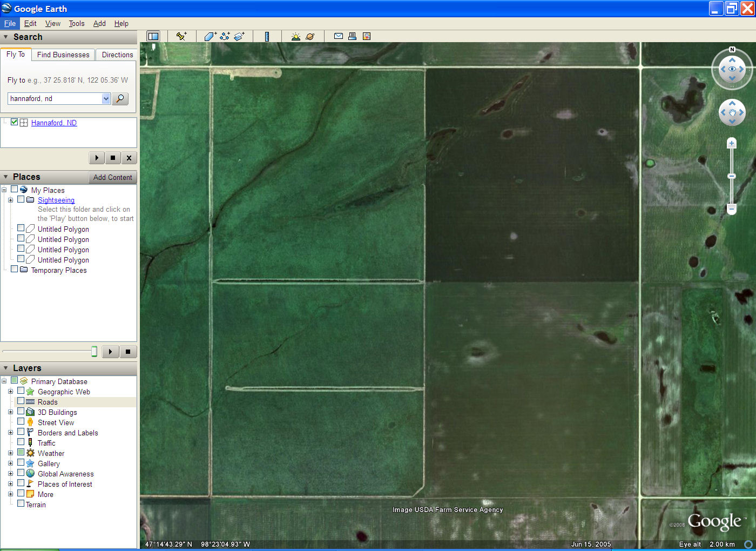Click the Places opacity slider handle

pyautogui.click(x=94, y=352)
